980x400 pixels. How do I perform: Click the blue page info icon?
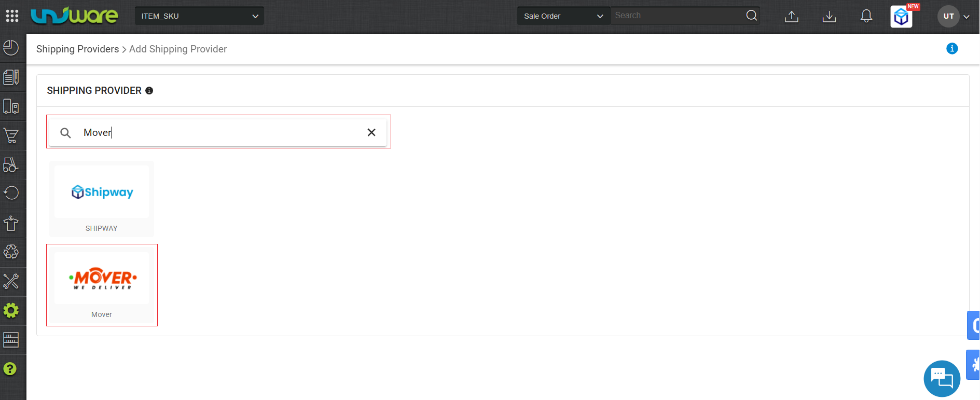952,49
